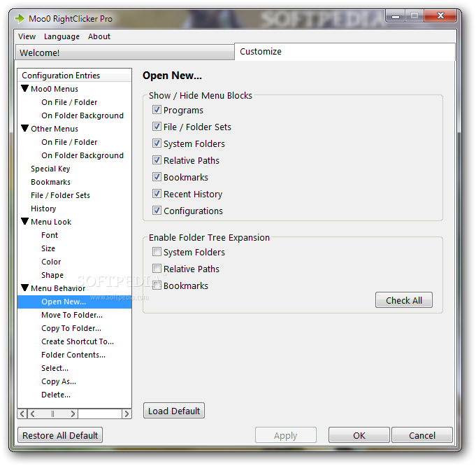The image size is (476, 466).
Task: Select the Copy As... entry
Action: click(59, 381)
